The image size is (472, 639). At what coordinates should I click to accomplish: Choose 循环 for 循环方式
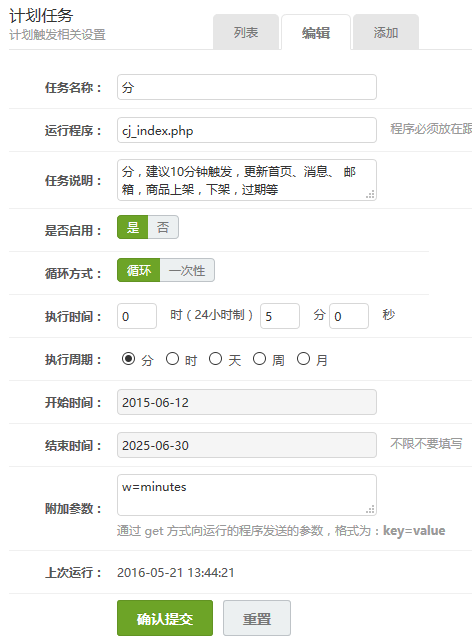click(x=139, y=270)
